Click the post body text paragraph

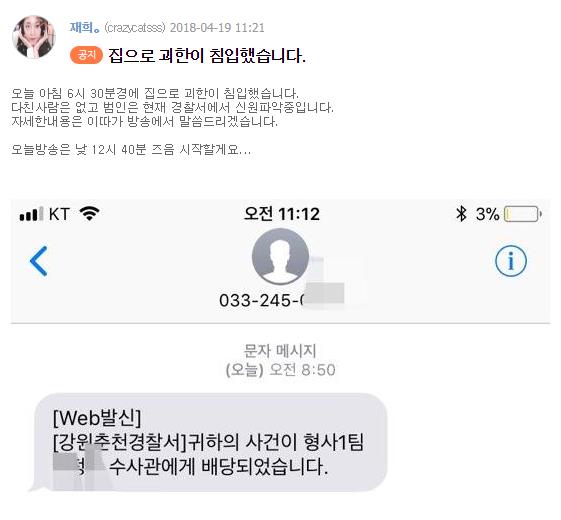172,121
